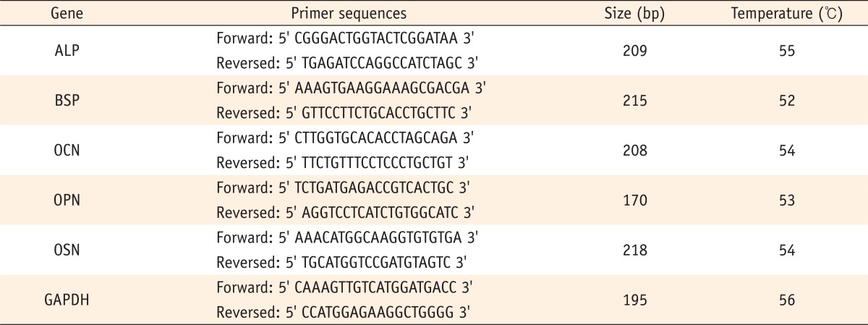Select the OCN gene cell
Image resolution: width=868 pixels, height=325 pixels.
[66, 151]
